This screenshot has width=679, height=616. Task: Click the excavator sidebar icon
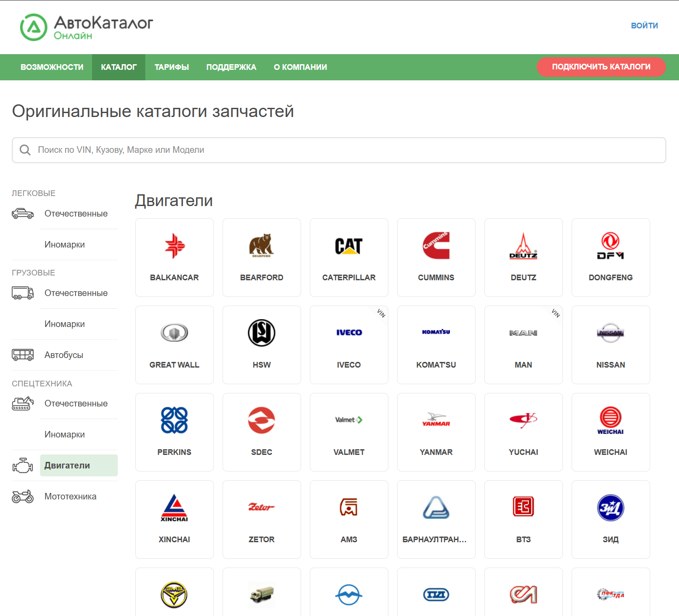pyautogui.click(x=23, y=403)
